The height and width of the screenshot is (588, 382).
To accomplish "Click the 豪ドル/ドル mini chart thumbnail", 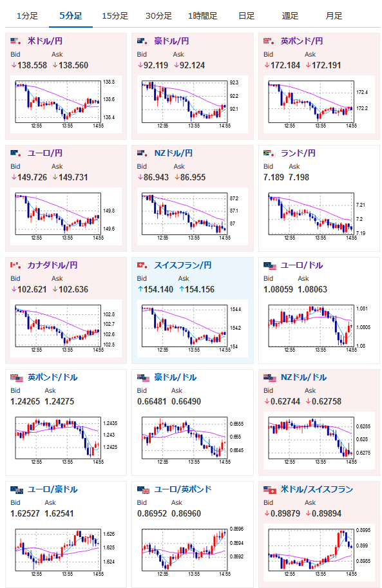I will [193, 441].
